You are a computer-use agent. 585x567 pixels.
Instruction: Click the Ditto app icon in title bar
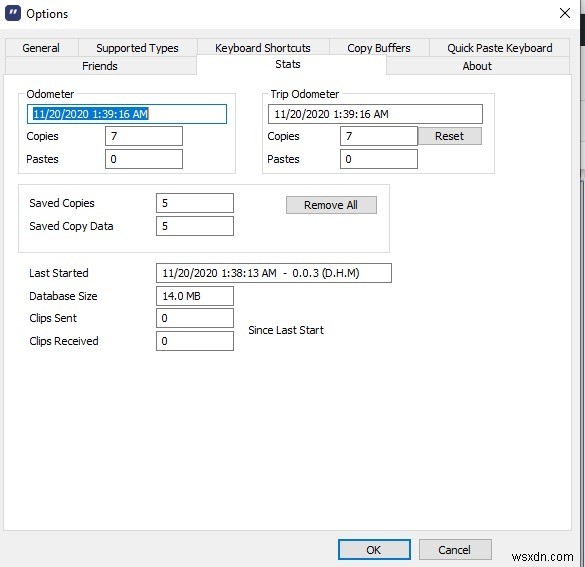(x=13, y=13)
